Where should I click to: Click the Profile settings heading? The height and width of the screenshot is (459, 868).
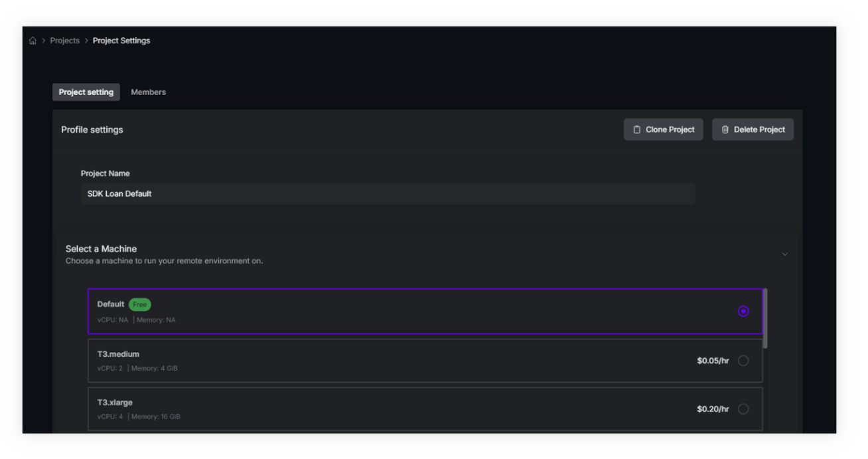pyautogui.click(x=92, y=130)
